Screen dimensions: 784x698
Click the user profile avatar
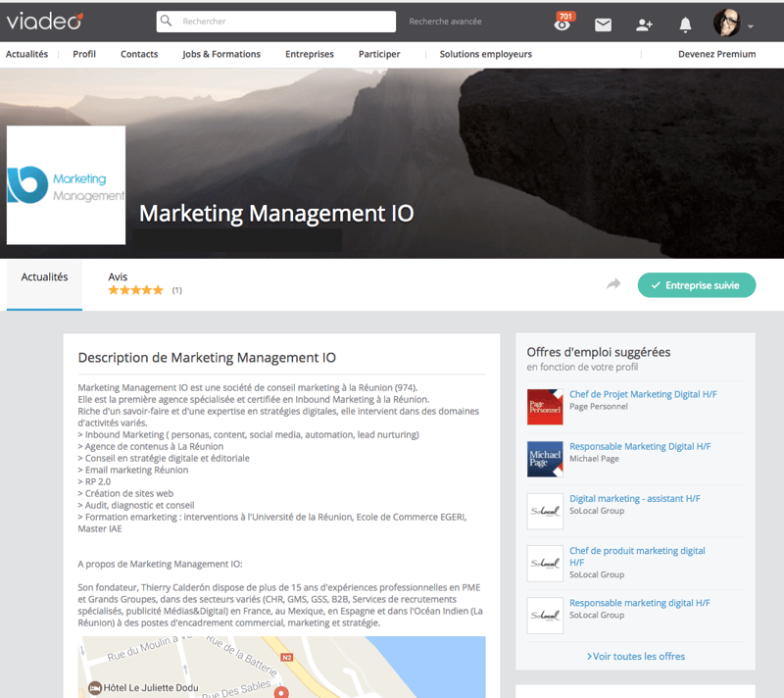(726, 23)
